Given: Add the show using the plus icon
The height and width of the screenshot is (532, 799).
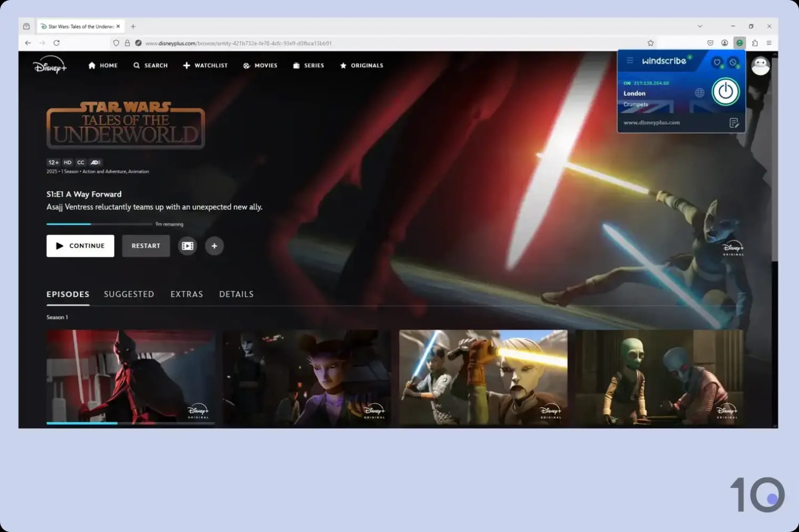Looking at the screenshot, I should (x=215, y=245).
